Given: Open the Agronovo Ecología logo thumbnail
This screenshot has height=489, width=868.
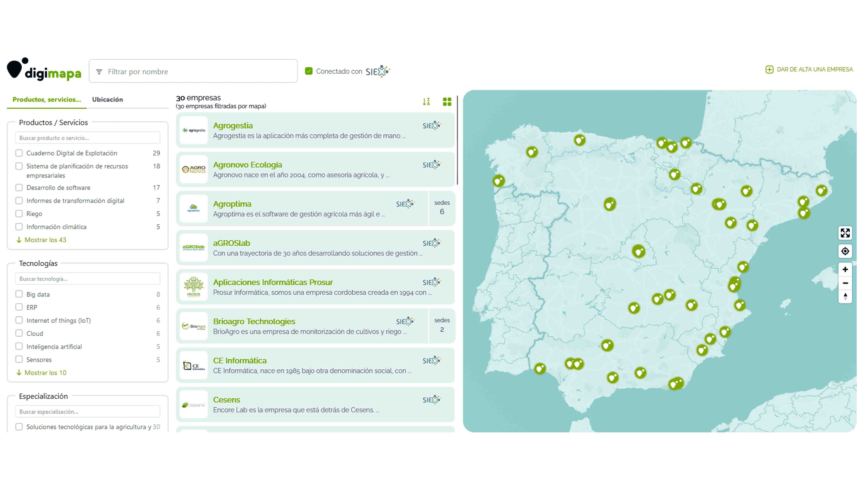Looking at the screenshot, I should 194,169.
